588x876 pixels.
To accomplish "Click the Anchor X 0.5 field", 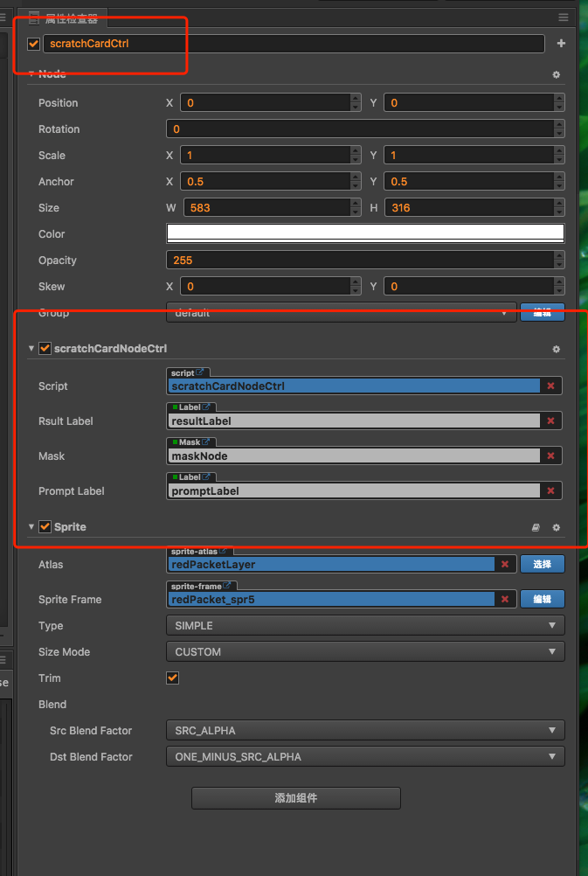I will click(266, 182).
